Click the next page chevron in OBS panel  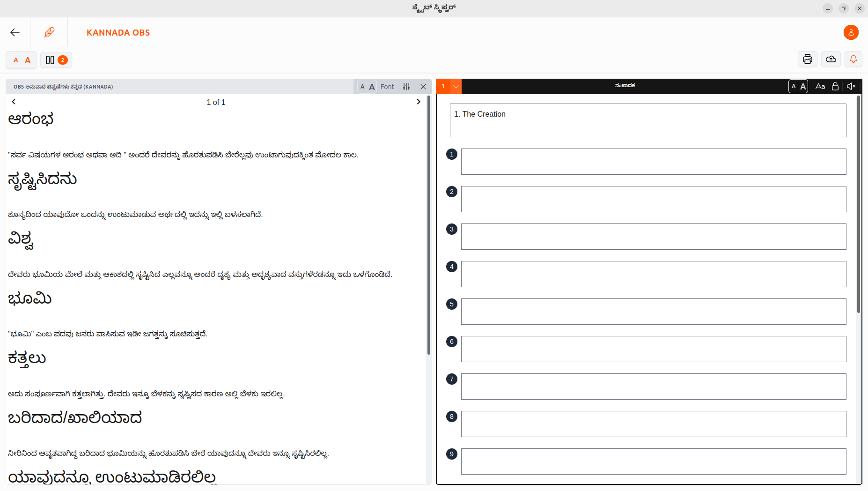(418, 102)
